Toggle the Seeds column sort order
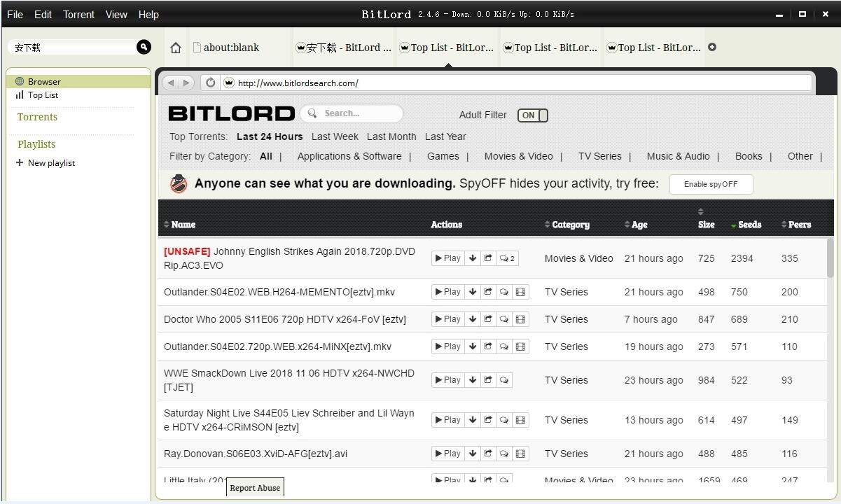841x504 pixels. (x=732, y=225)
